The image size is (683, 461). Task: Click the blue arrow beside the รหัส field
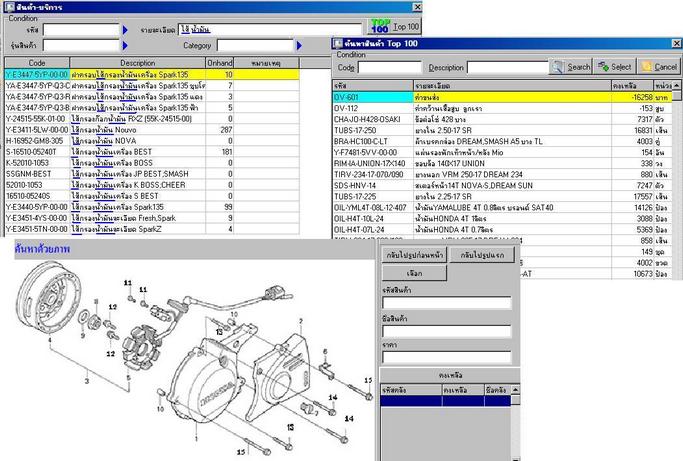pos(125,30)
